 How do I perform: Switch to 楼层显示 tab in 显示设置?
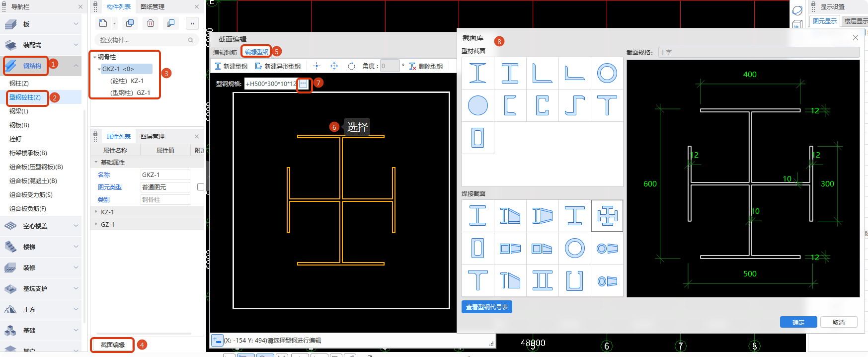pyautogui.click(x=855, y=21)
